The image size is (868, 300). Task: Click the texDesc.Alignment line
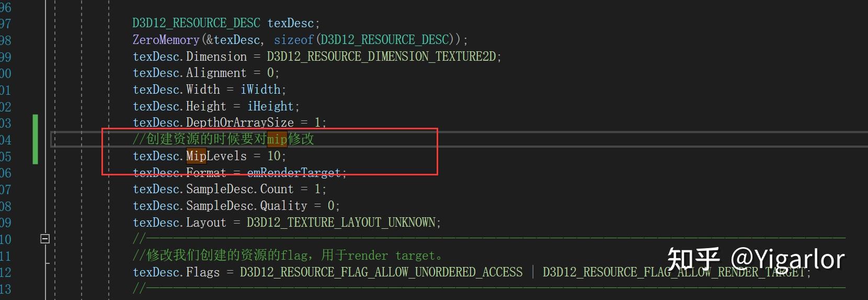pos(205,73)
